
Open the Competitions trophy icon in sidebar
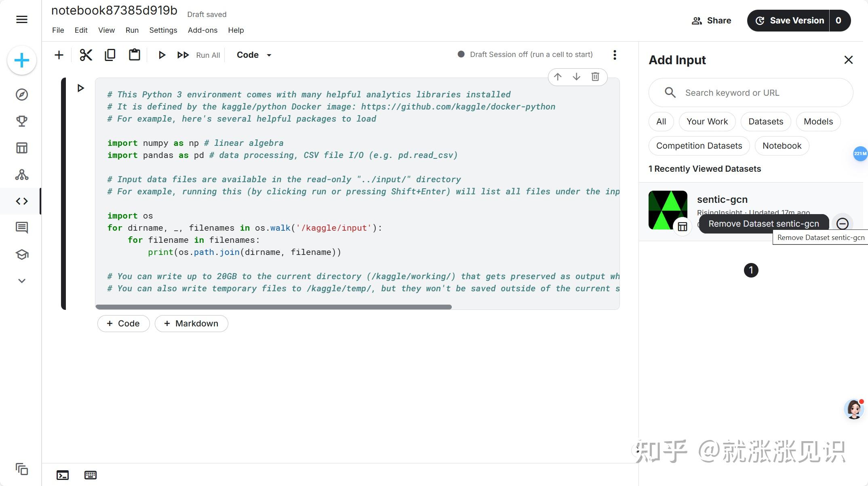pyautogui.click(x=22, y=121)
